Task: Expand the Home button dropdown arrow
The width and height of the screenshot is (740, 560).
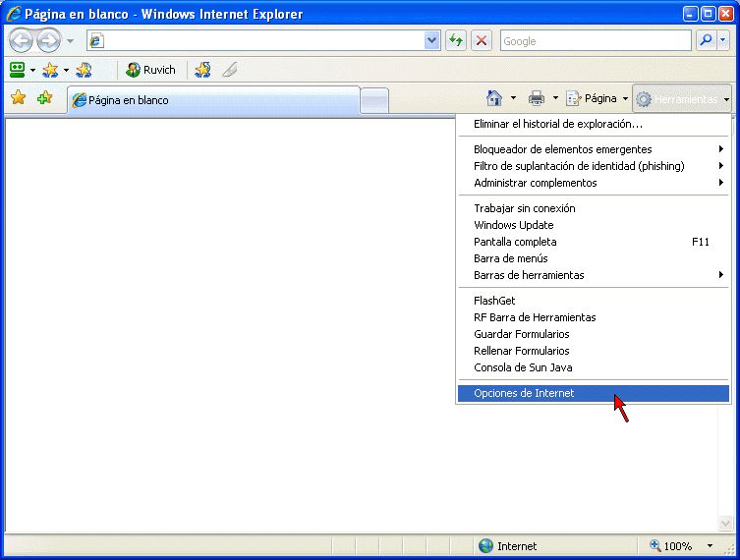Action: click(513, 98)
